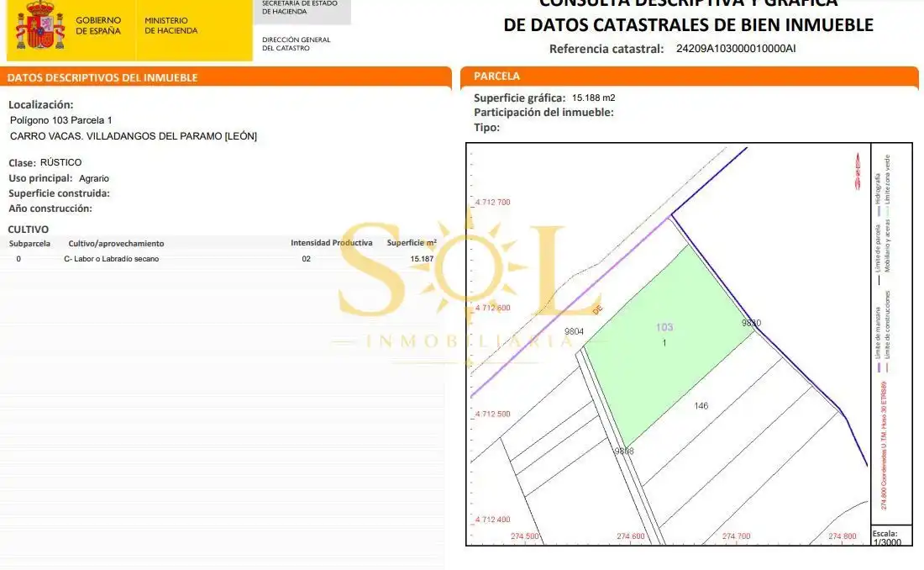Click the Intensidad Productiva column header
924x570 pixels.
coord(331,242)
